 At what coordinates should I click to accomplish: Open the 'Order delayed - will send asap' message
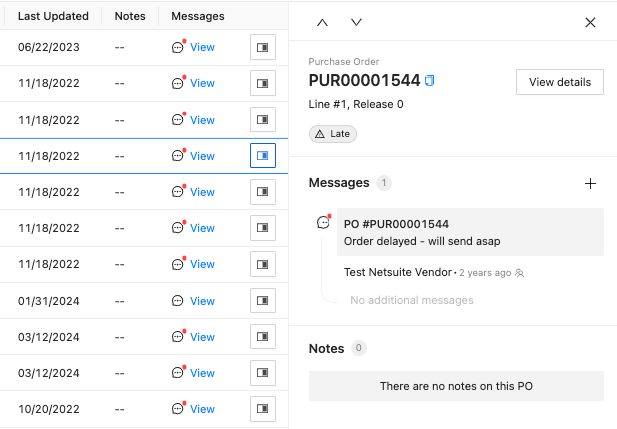click(470, 232)
